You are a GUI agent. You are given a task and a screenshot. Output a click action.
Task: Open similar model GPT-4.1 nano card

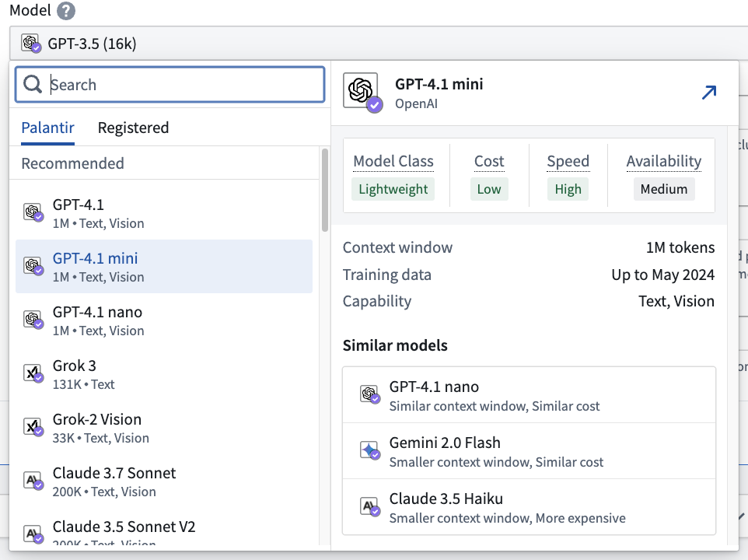529,395
